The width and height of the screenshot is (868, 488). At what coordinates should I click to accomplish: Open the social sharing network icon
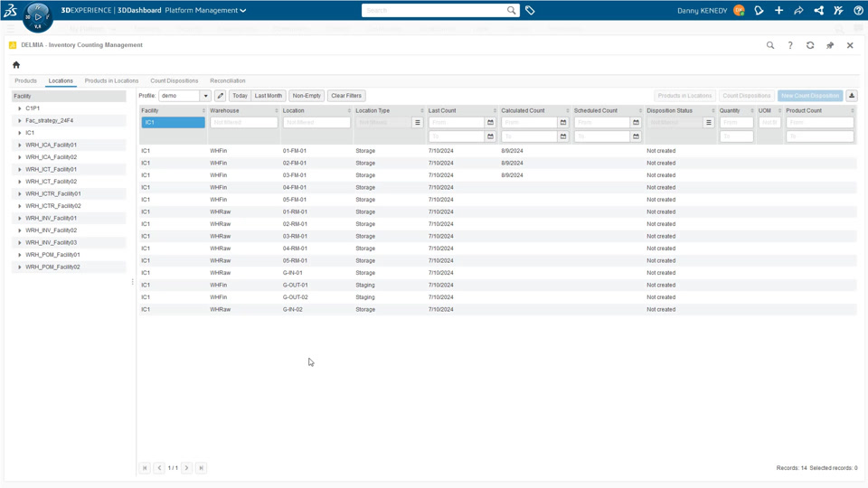click(x=819, y=10)
